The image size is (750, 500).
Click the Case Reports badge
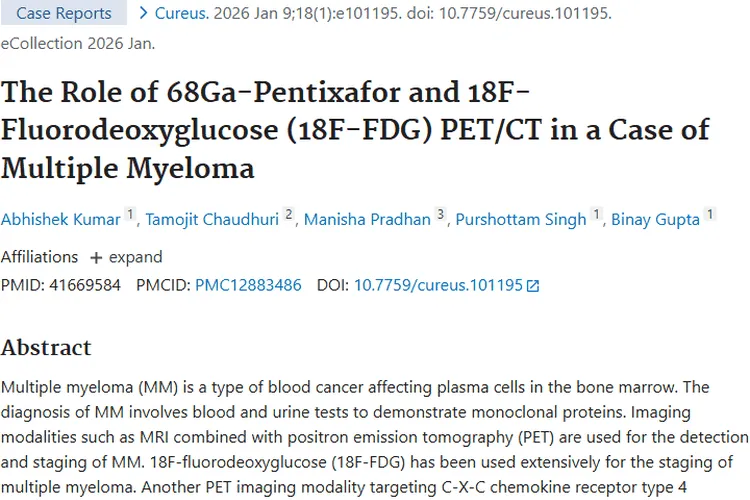[x=63, y=13]
